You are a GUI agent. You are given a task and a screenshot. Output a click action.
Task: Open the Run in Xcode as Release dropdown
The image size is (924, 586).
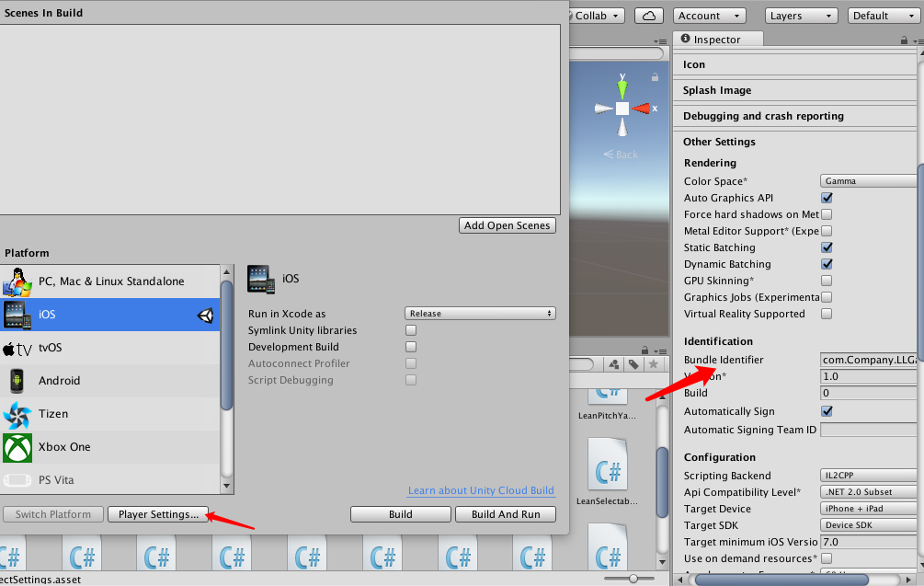point(480,314)
